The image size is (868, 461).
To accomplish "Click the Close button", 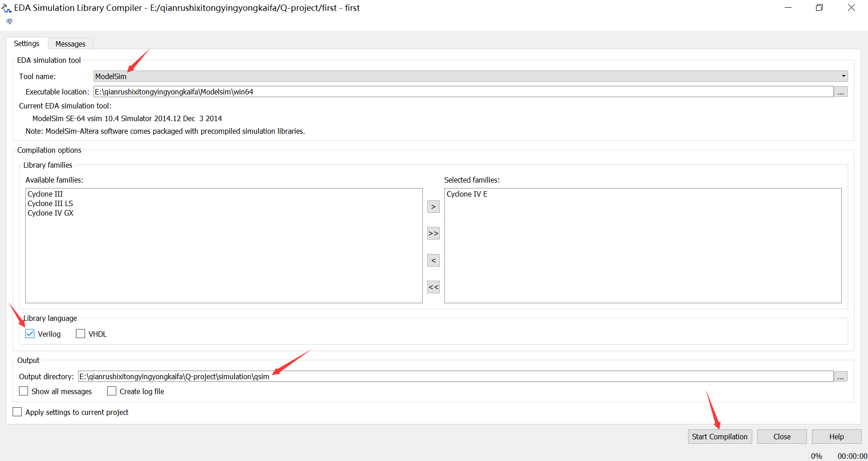I will tap(782, 437).
